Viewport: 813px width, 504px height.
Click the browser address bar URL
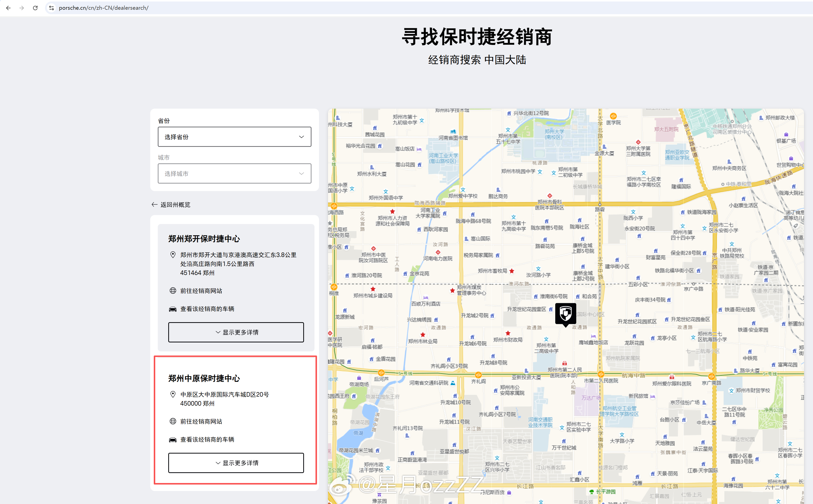click(103, 8)
